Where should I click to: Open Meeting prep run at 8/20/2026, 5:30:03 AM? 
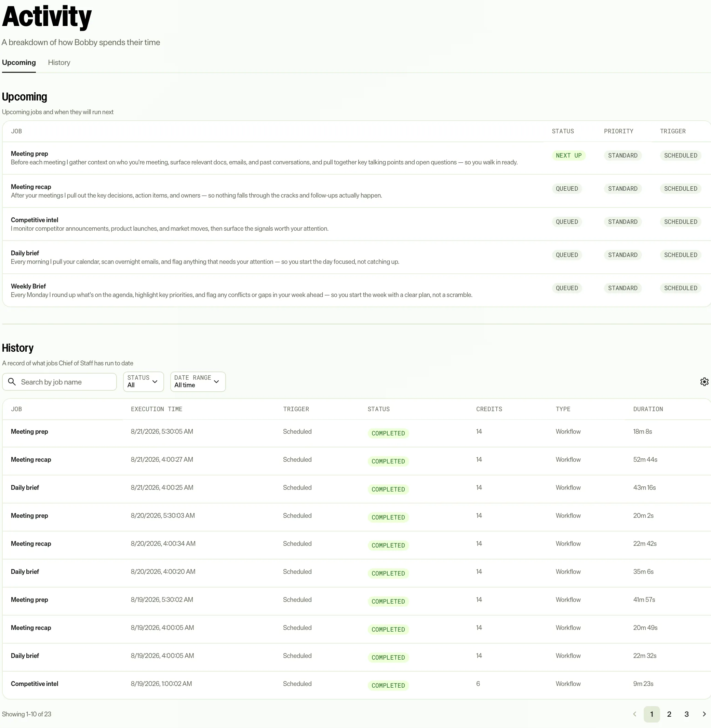tap(357, 517)
